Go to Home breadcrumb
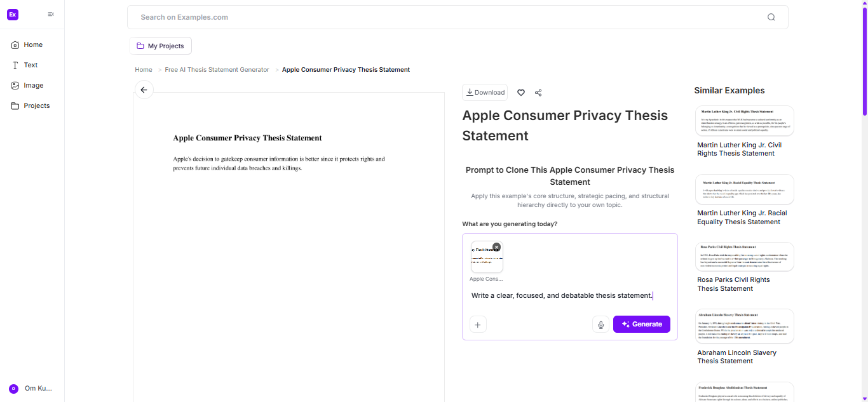This screenshot has height=402, width=868. [x=144, y=70]
